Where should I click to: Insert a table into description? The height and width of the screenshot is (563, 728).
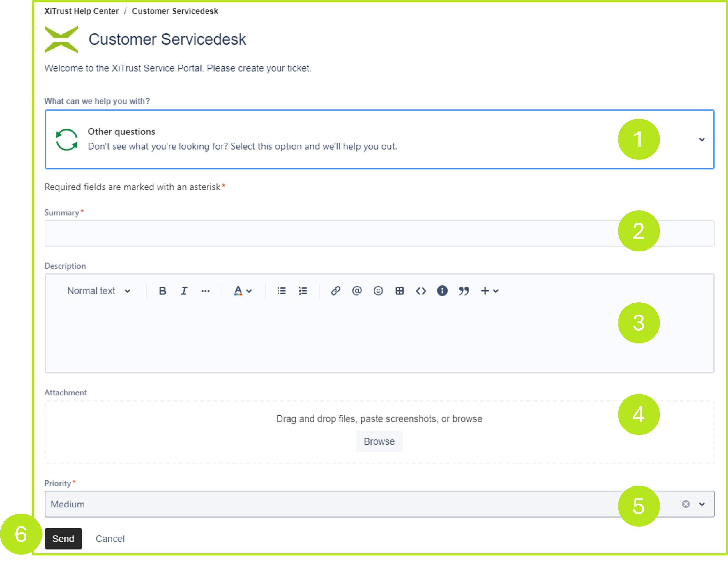399,291
